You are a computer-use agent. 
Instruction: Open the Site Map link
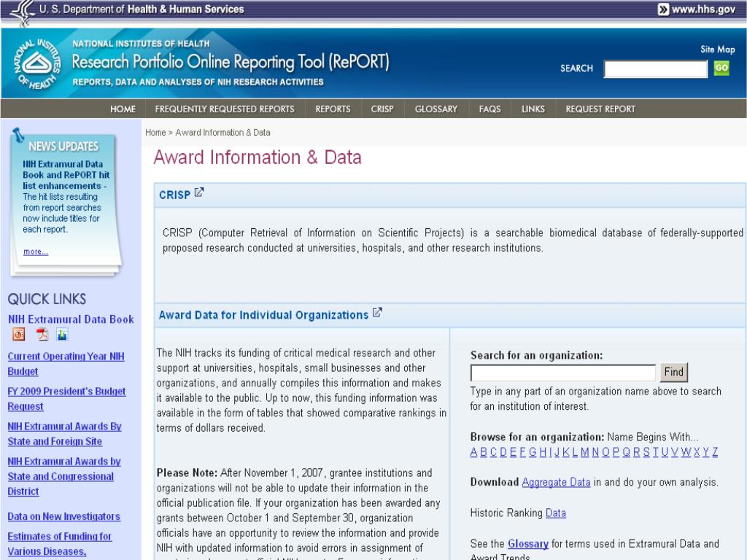pyautogui.click(x=718, y=49)
